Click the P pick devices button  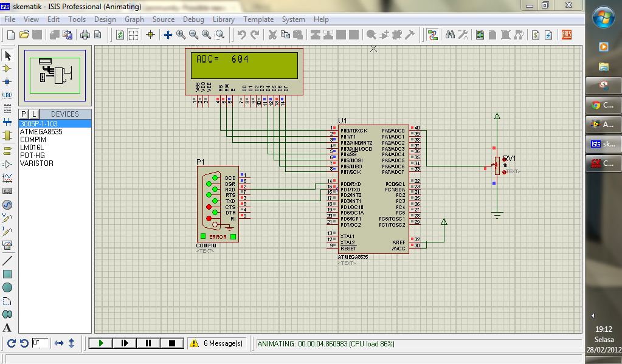23,114
